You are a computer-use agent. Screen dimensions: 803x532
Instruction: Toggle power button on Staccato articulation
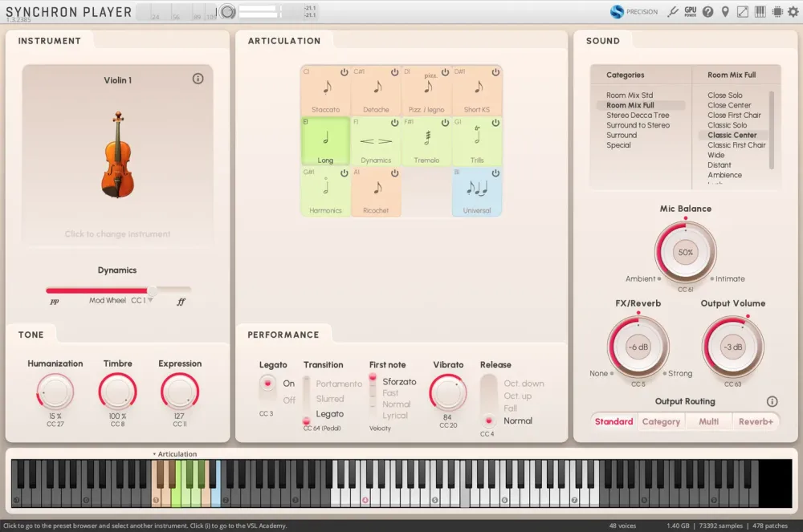tap(344, 72)
